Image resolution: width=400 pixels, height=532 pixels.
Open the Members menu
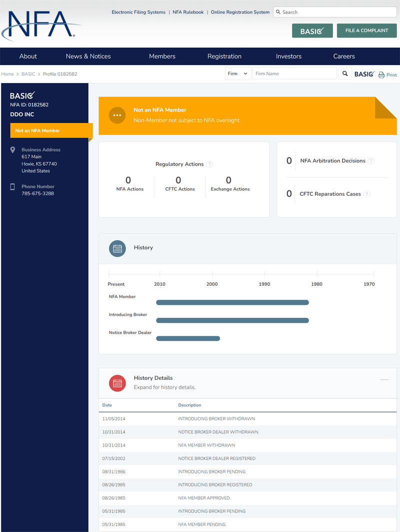(x=162, y=56)
